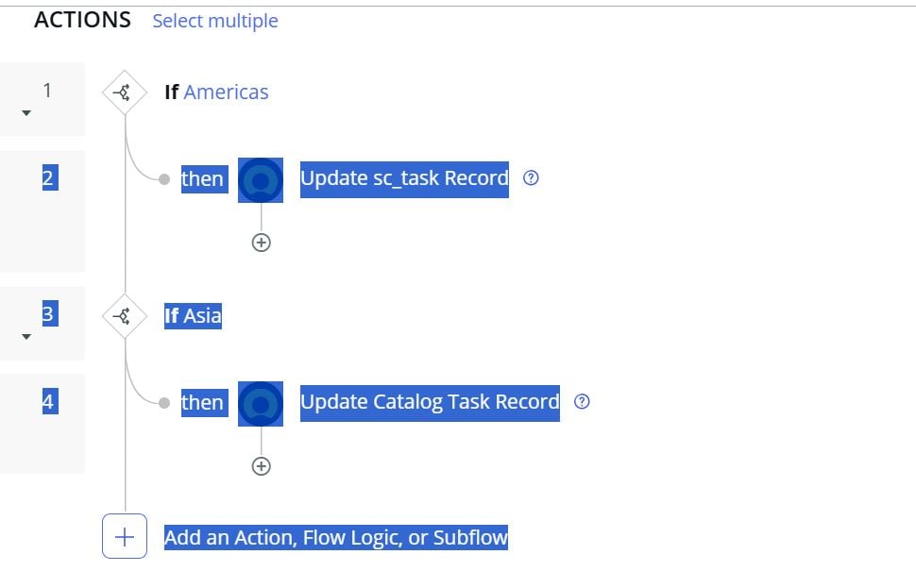Open the Asia condition
This screenshot has width=916, height=588.
pos(202,316)
